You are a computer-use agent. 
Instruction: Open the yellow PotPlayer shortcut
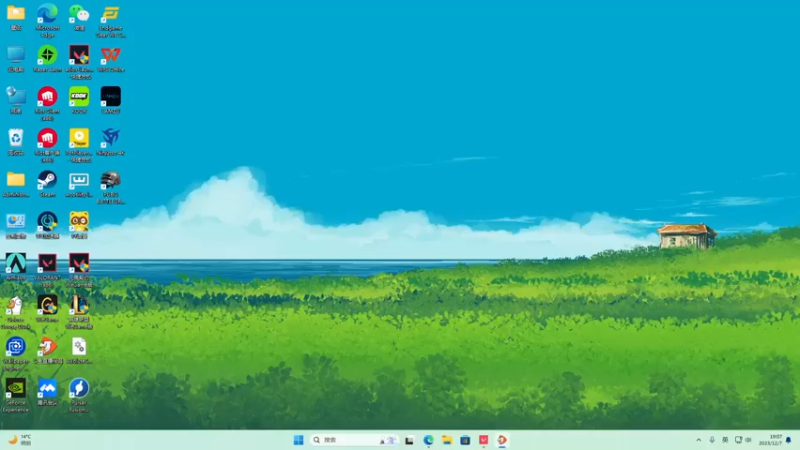(79, 145)
